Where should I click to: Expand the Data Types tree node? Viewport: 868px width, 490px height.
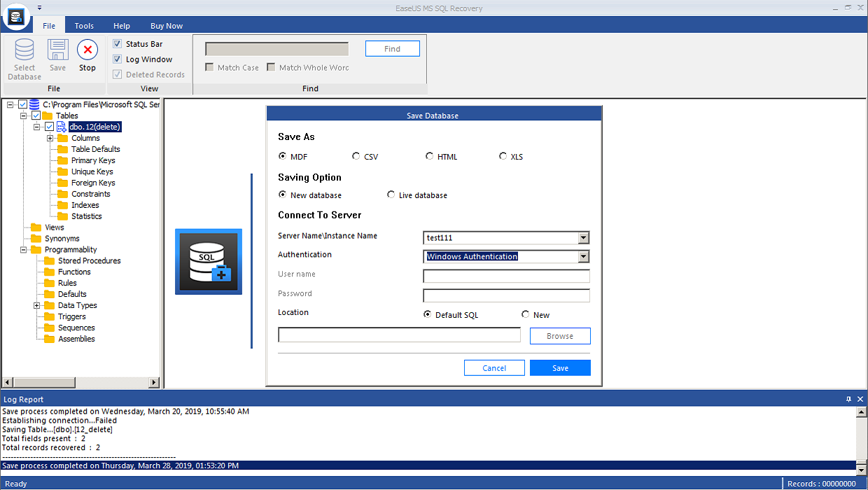click(37, 306)
